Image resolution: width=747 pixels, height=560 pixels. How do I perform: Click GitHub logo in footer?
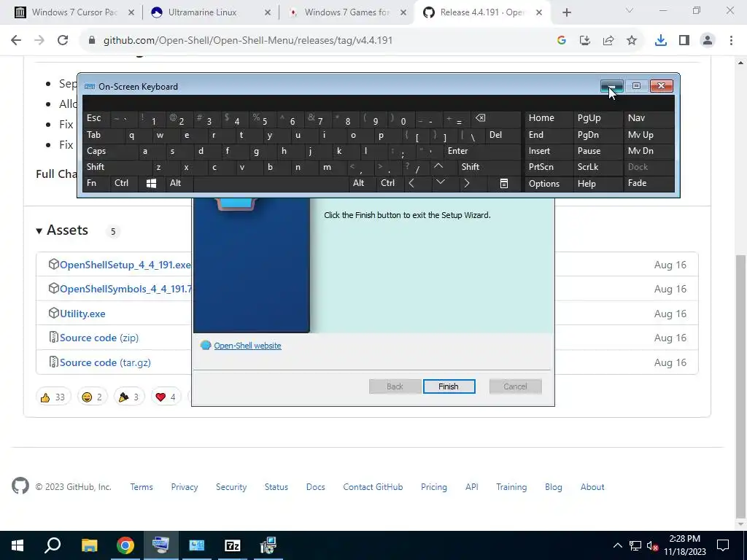(20, 486)
